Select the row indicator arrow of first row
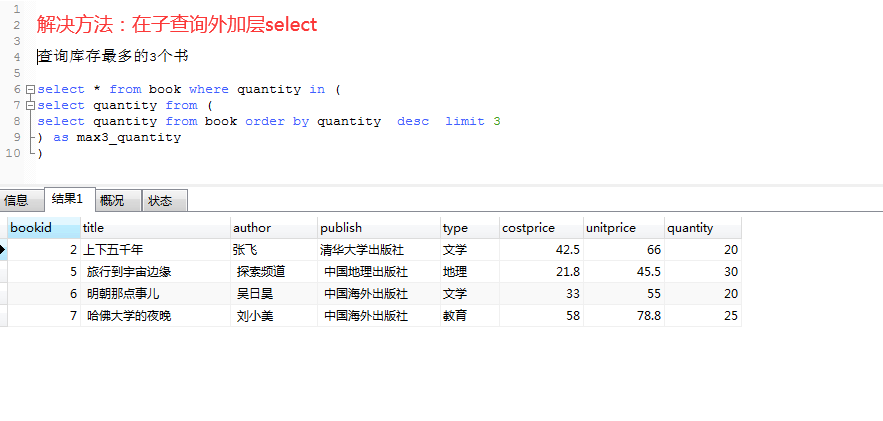The width and height of the screenshot is (883, 421). pos(3,250)
